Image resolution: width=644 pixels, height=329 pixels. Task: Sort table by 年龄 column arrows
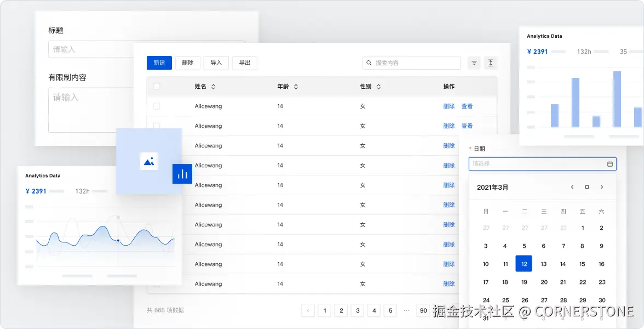296,87
